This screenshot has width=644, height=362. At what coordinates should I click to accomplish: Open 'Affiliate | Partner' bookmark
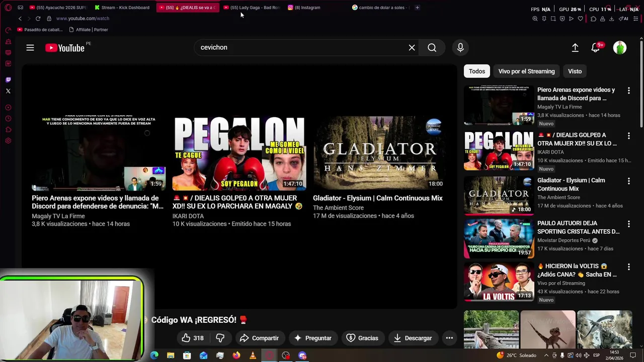pyautogui.click(x=89, y=30)
